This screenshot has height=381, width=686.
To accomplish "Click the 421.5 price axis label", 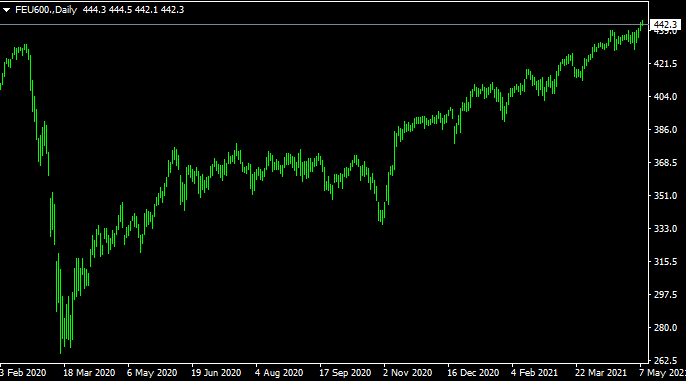I will 665,64.
